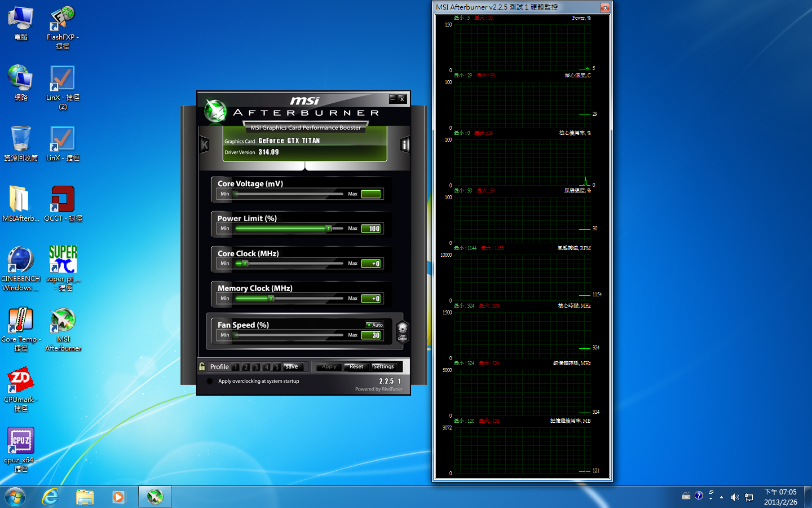Launch Internet Explorer from taskbar
The height and width of the screenshot is (508, 812).
51,497
